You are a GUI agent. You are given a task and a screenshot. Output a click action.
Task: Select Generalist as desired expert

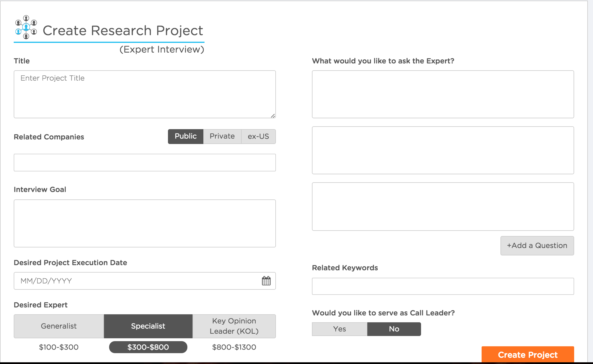(x=59, y=326)
